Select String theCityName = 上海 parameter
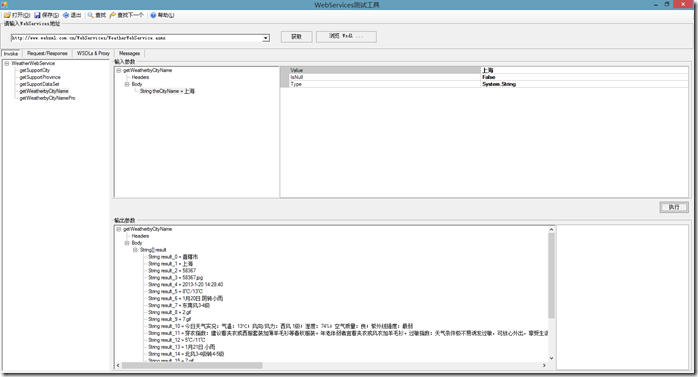This screenshot has height=377, width=698. coord(167,91)
